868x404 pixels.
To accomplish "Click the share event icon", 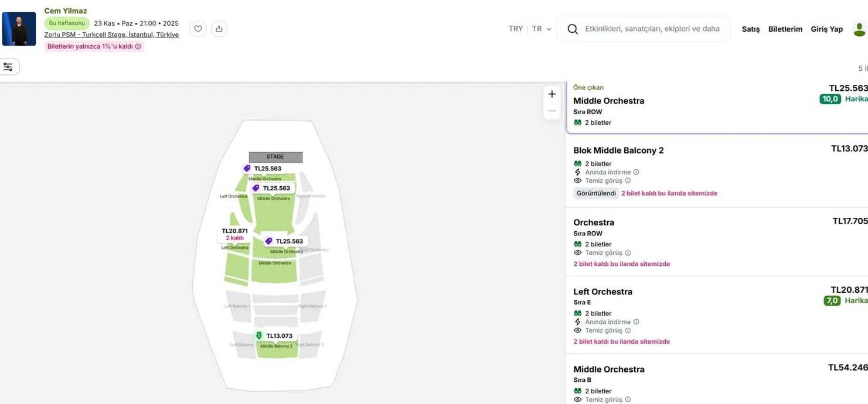I will [x=219, y=29].
